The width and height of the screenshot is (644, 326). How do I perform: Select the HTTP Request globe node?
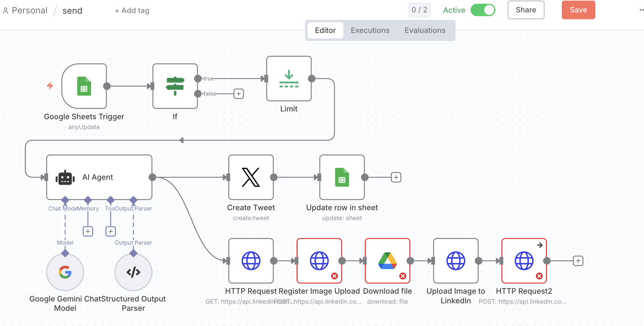pos(251,261)
